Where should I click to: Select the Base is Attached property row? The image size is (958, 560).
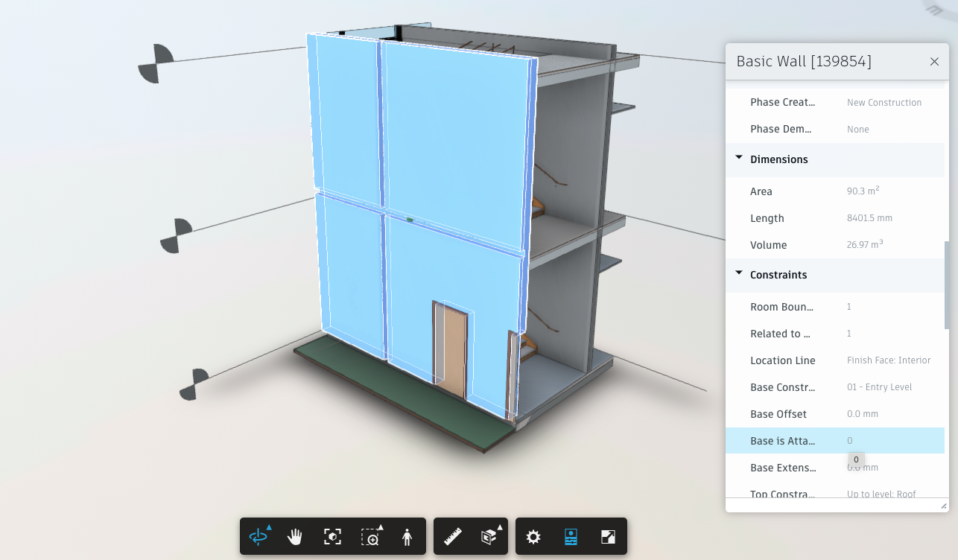834,441
